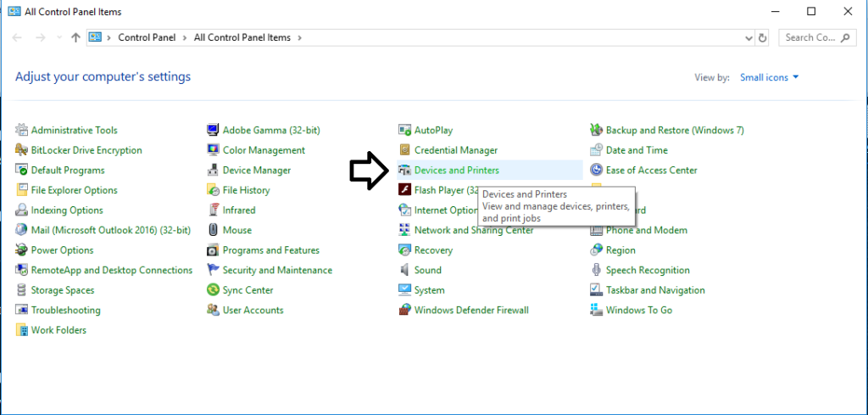Click the Mail (Microsoft Outlook 2016) icon
The image size is (868, 415).
tap(21, 230)
